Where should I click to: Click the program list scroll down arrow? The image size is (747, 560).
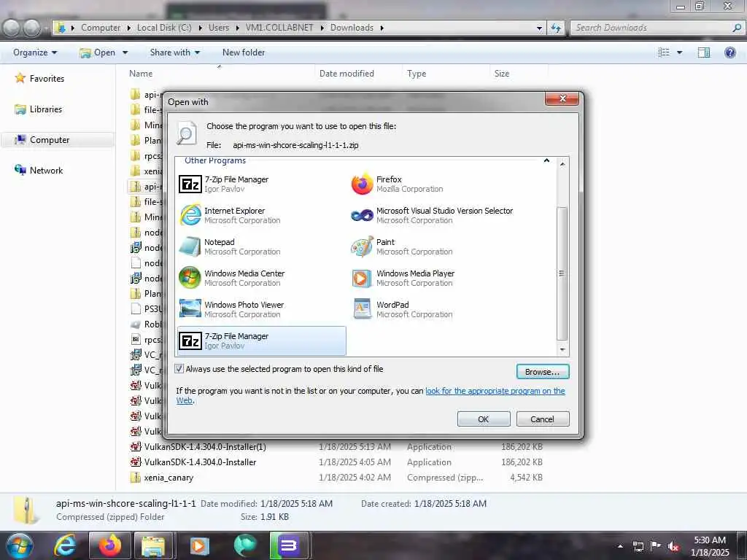point(562,349)
